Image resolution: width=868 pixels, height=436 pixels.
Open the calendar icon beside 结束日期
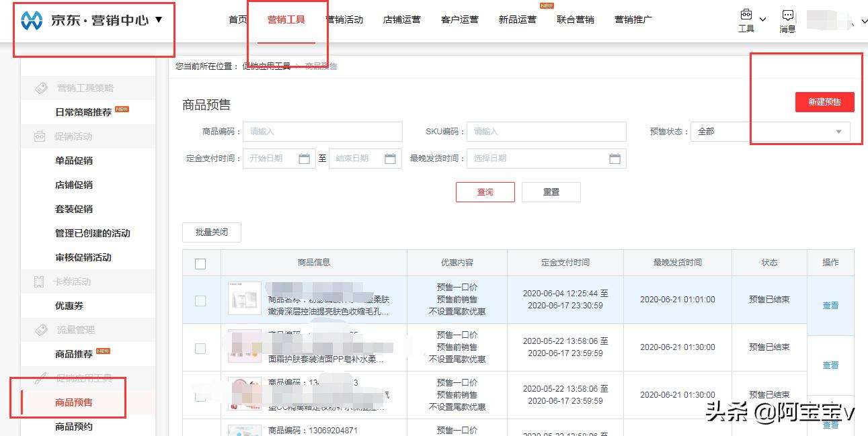click(391, 159)
